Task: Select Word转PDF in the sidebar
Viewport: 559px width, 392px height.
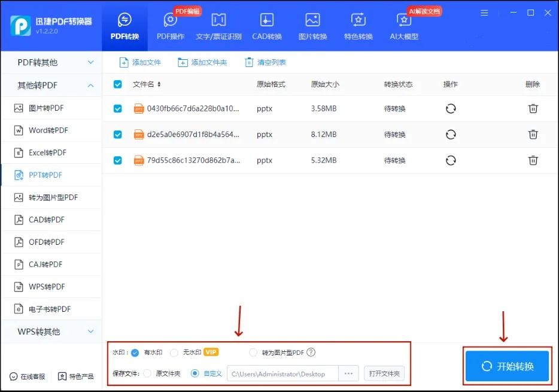Action: coord(48,130)
